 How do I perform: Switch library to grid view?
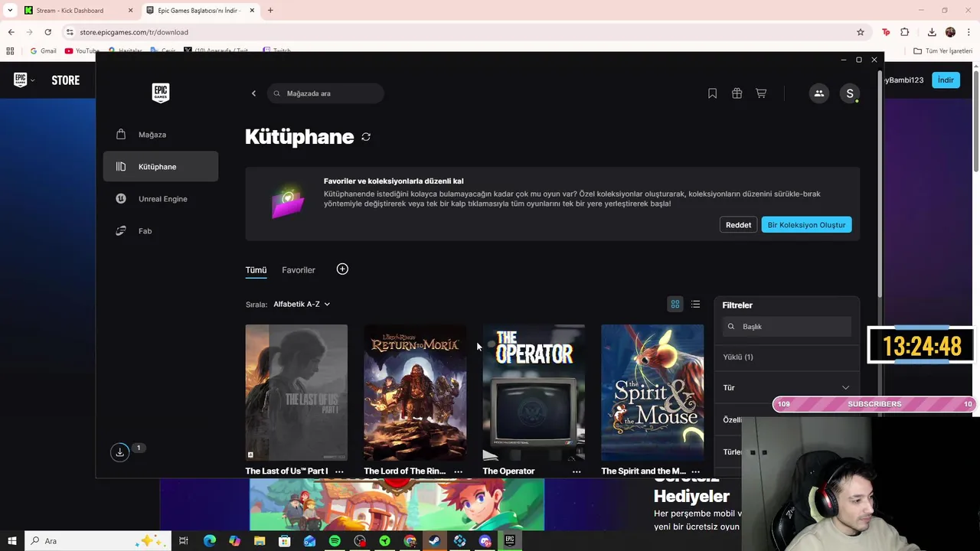click(675, 305)
